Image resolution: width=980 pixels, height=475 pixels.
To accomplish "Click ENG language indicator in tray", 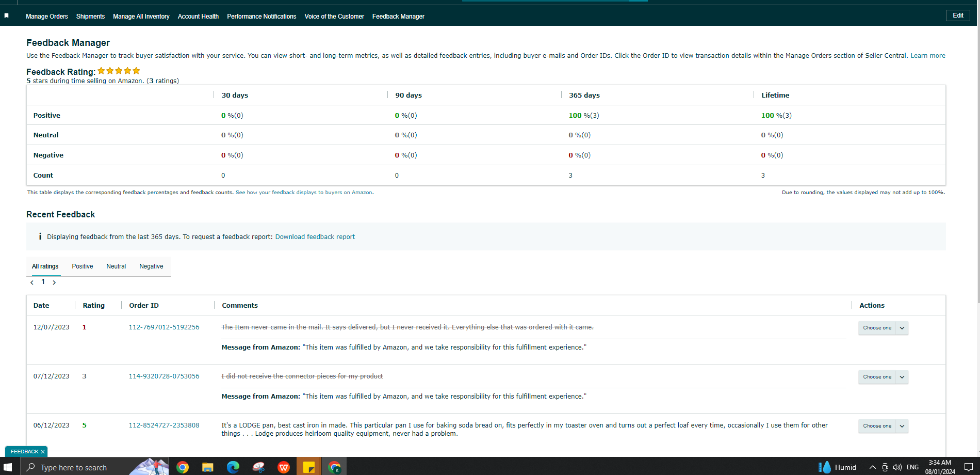I will point(912,467).
